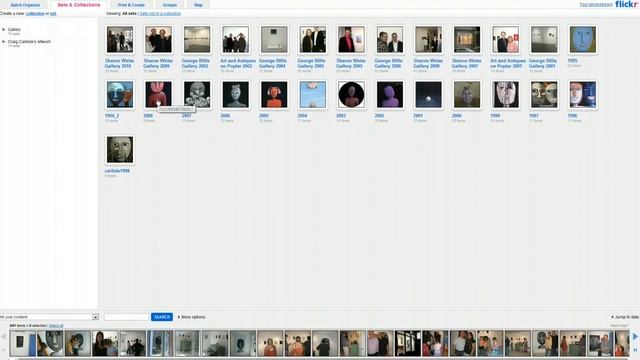Open the 2006 set thumbnail
This screenshot has height=360, width=640.
point(236,95)
